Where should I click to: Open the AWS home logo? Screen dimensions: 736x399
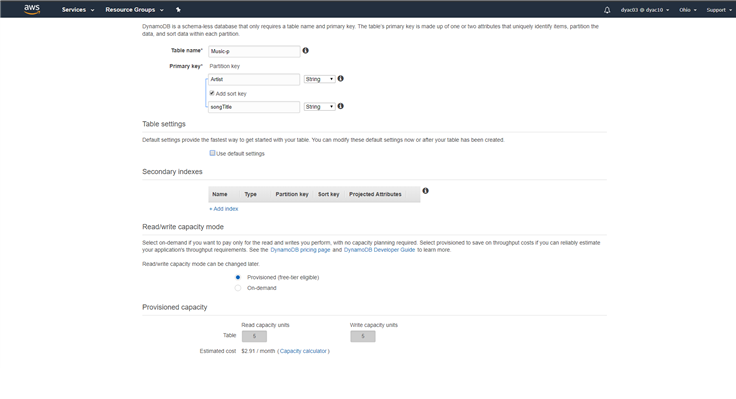(32, 9)
